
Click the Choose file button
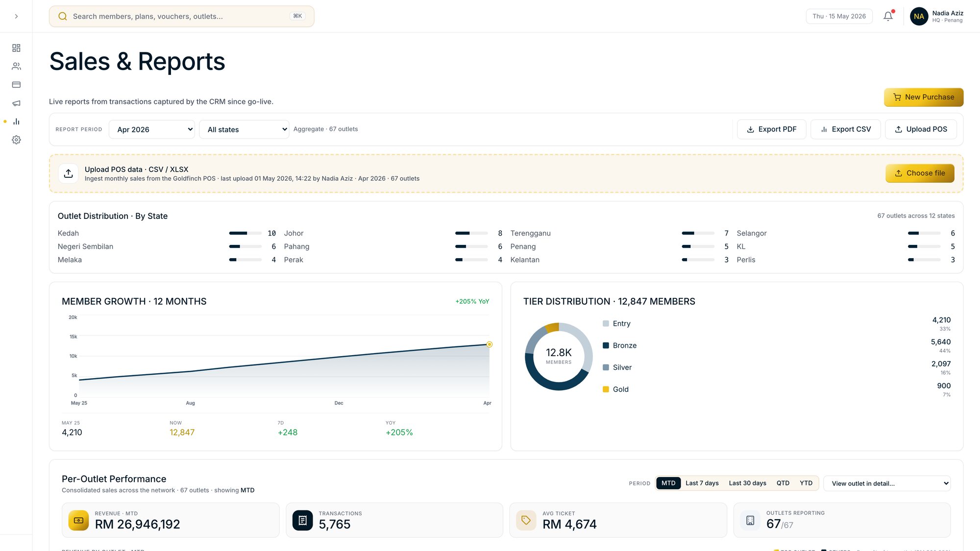pos(920,173)
